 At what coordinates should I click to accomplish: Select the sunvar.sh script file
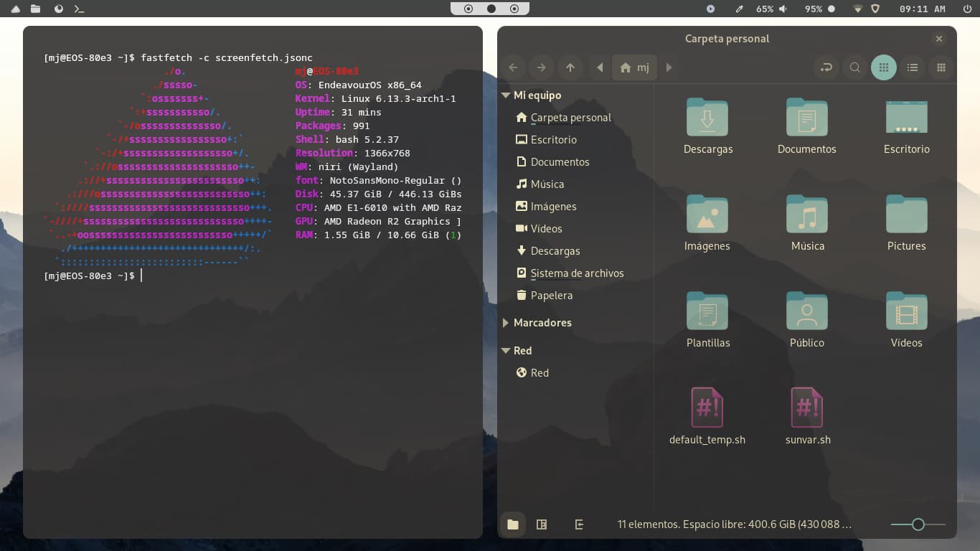coord(807,408)
